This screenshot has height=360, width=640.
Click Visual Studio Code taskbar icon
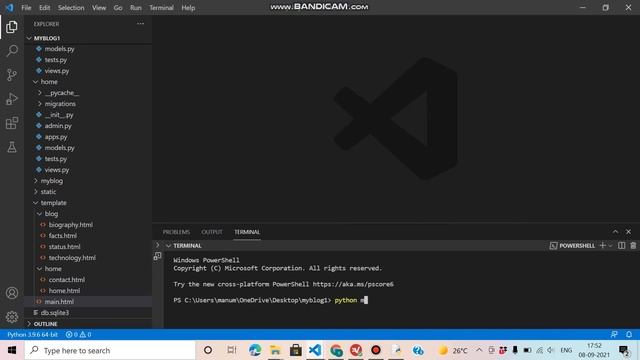pyautogui.click(x=315, y=350)
